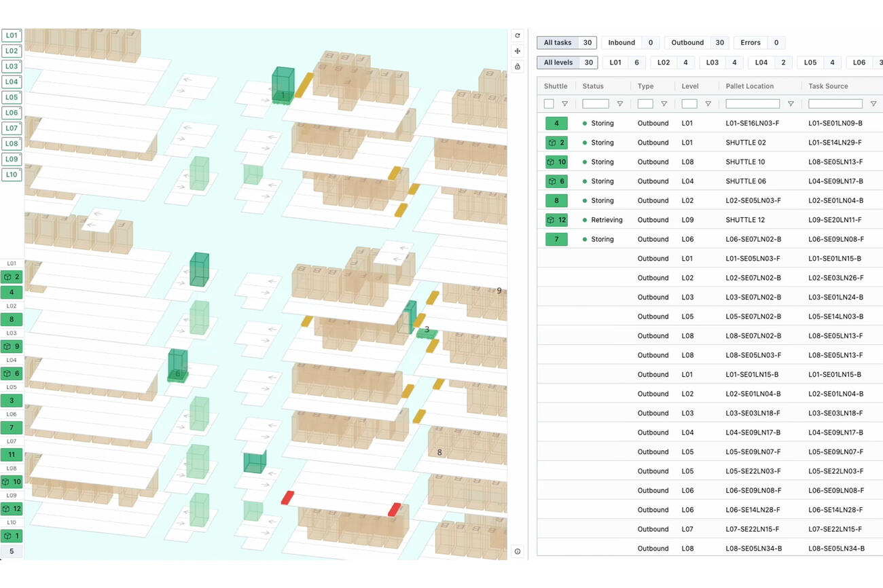Open the info icon below the map

tap(518, 551)
